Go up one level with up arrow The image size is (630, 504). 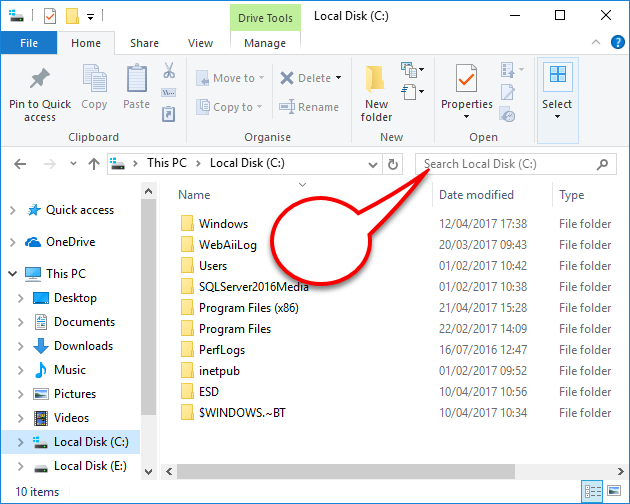click(94, 164)
